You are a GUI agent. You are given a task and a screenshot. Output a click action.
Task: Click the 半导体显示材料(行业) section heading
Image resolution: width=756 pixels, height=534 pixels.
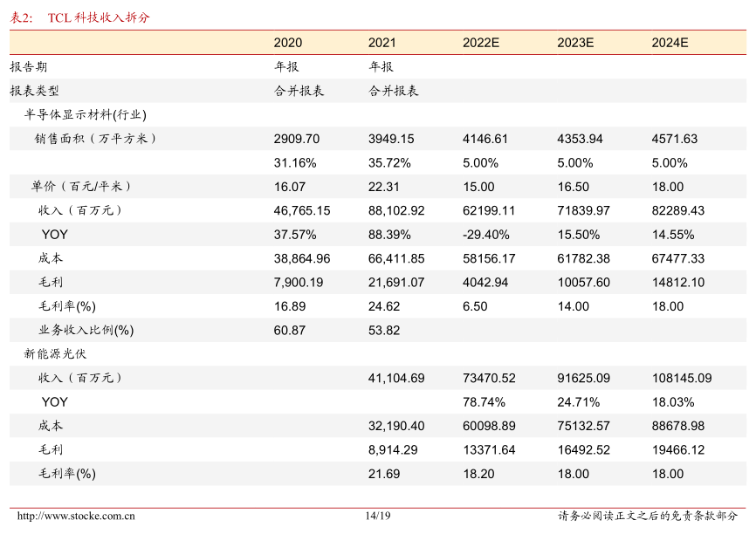tap(86, 114)
